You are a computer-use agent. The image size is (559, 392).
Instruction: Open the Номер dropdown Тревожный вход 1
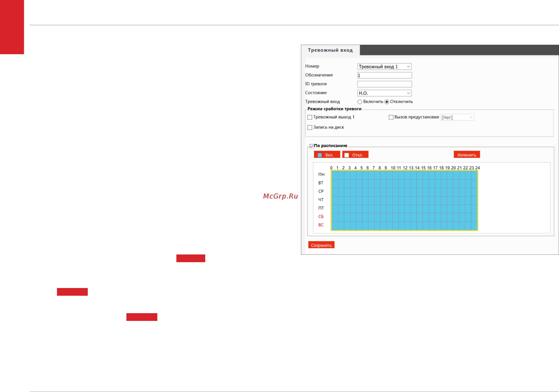[x=384, y=66]
